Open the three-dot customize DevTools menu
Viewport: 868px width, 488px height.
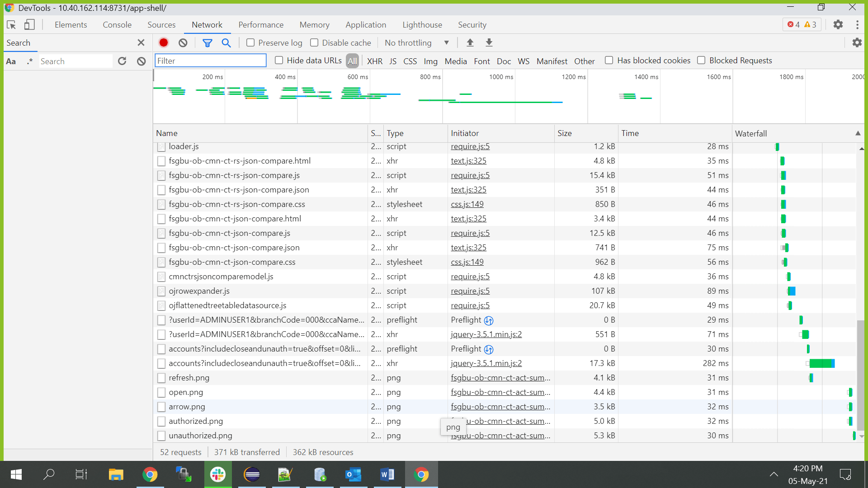click(x=857, y=24)
